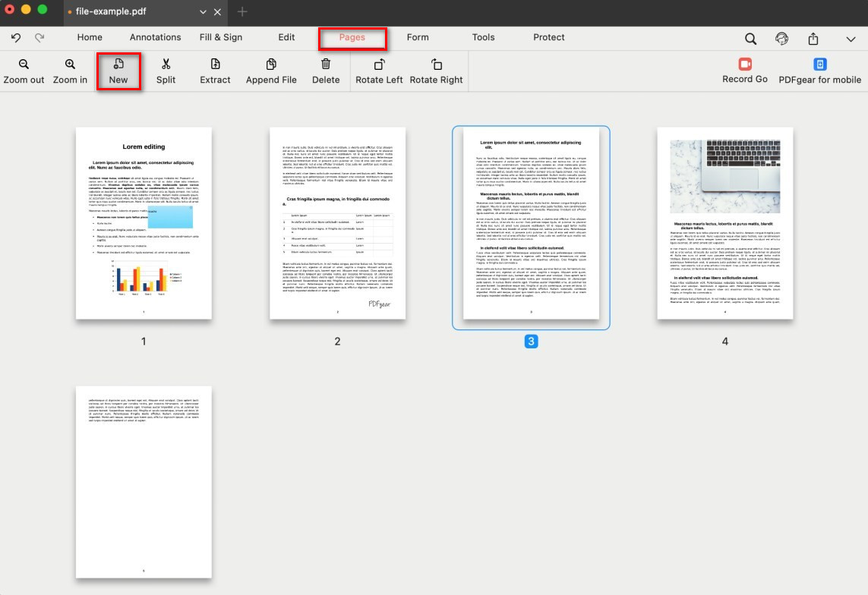Viewport: 868px width, 595px height.
Task: Add a new page with New icon
Action: click(x=118, y=65)
